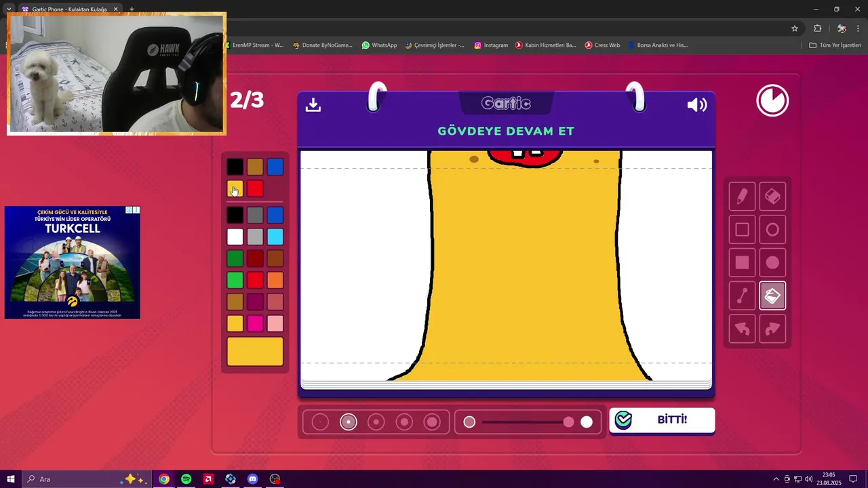Screen dimensions: 868x488
Task: Open the WhatsApp bookmark
Action: click(379, 45)
